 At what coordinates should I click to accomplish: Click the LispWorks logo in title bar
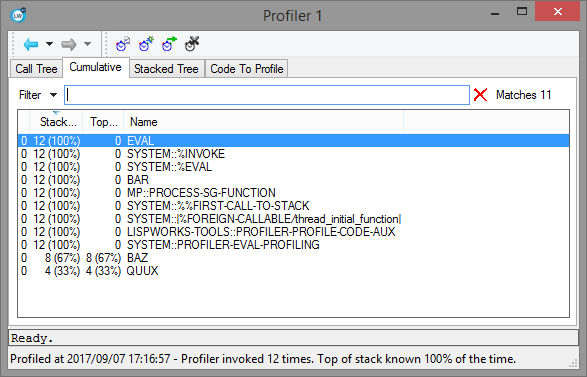click(x=18, y=15)
